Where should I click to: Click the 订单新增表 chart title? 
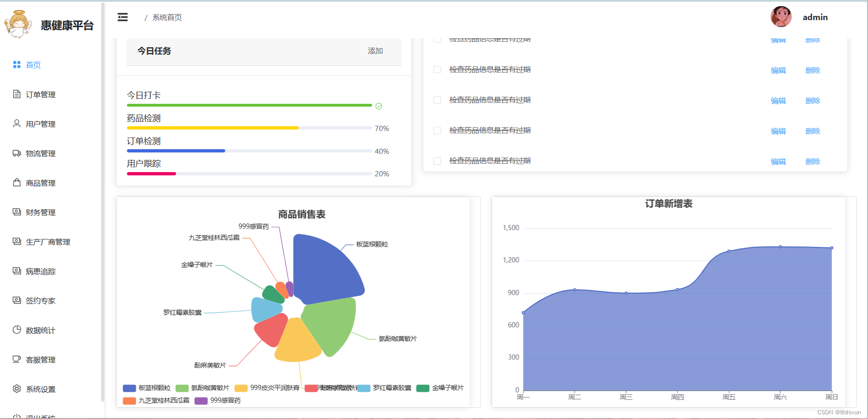(669, 203)
